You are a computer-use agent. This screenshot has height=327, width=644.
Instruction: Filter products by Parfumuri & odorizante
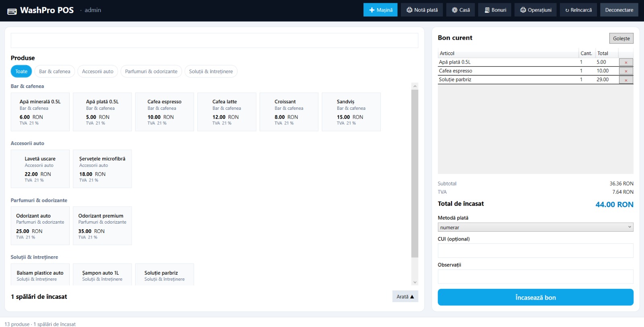151,71
